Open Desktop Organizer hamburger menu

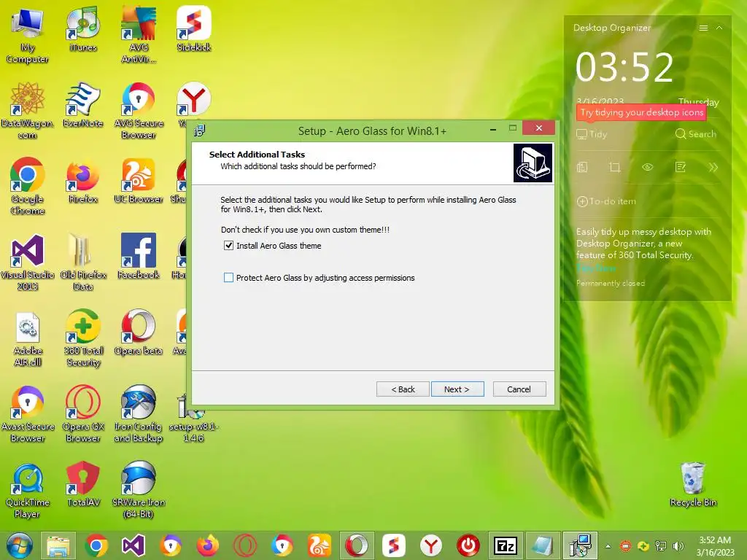point(703,28)
